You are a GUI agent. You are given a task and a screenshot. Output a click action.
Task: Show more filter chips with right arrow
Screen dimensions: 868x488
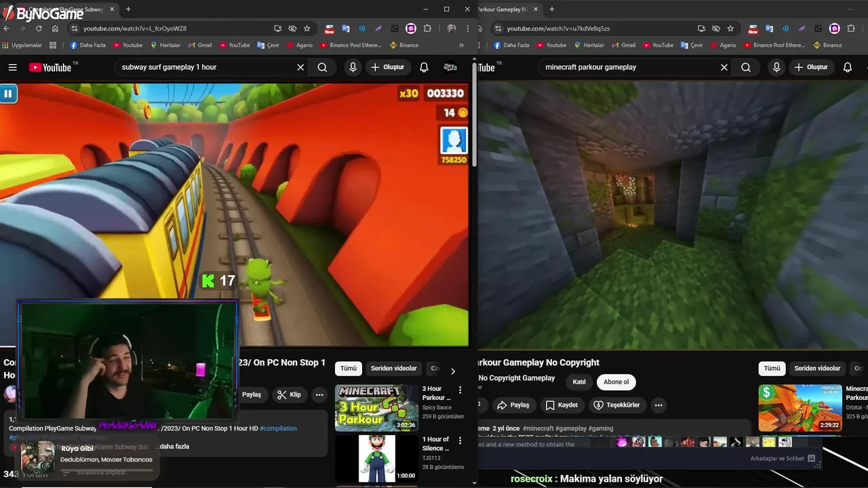click(x=453, y=371)
